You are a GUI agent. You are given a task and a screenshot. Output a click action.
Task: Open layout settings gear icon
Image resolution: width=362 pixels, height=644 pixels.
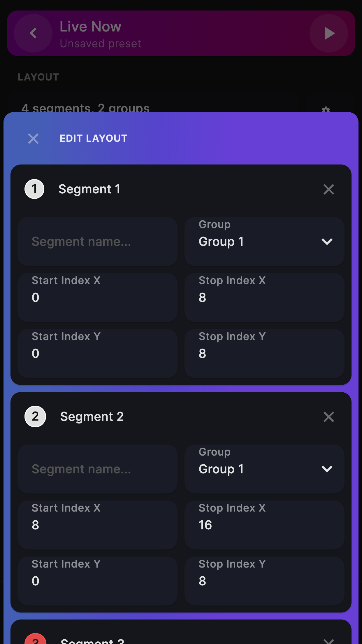[x=326, y=109]
